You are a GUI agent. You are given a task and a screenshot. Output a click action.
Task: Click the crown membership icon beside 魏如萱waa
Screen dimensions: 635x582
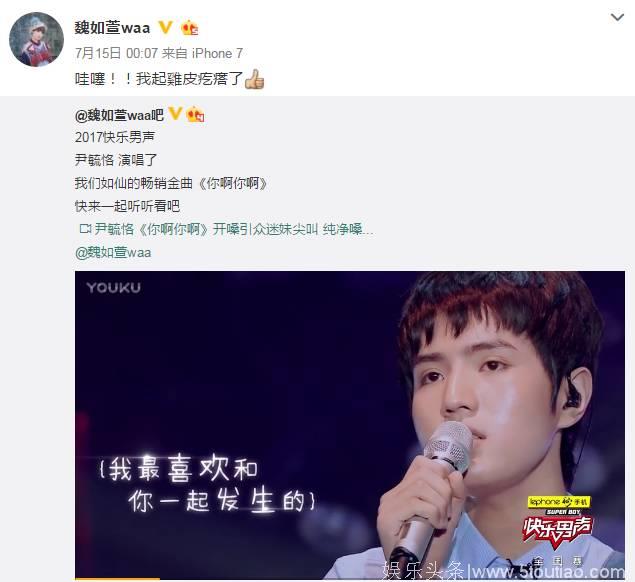coord(189,28)
